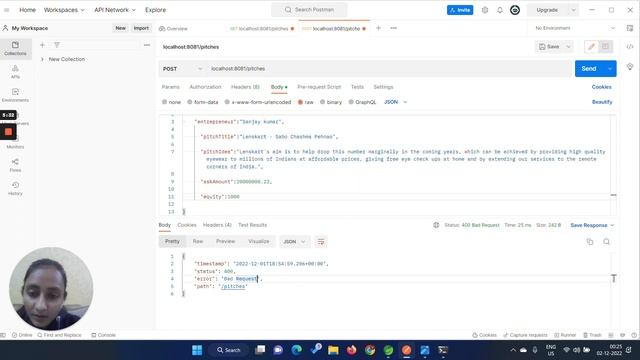
Task: Switch to the Tests tab
Action: [x=357, y=87]
